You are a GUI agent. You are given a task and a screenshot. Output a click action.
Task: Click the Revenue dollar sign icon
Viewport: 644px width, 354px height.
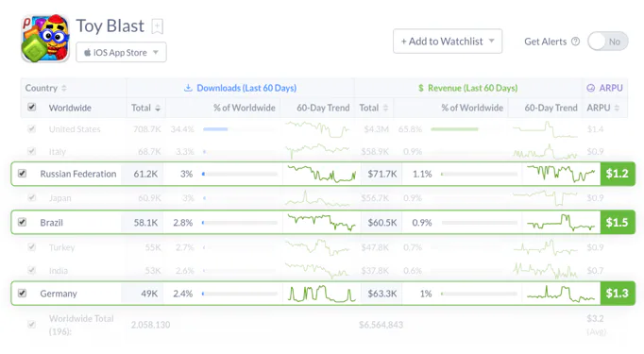(x=421, y=88)
